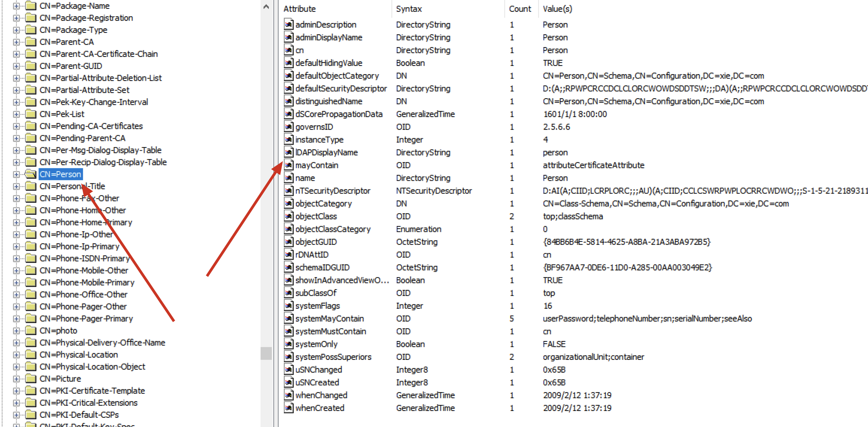The height and width of the screenshot is (427, 868).
Task: Click the tree pane scroll-up arrow
Action: (265, 6)
